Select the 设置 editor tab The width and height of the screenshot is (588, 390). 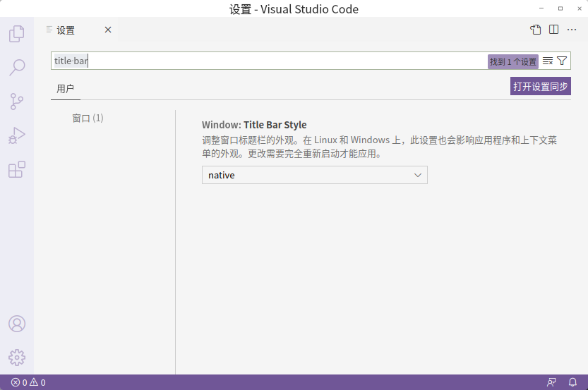click(x=76, y=30)
